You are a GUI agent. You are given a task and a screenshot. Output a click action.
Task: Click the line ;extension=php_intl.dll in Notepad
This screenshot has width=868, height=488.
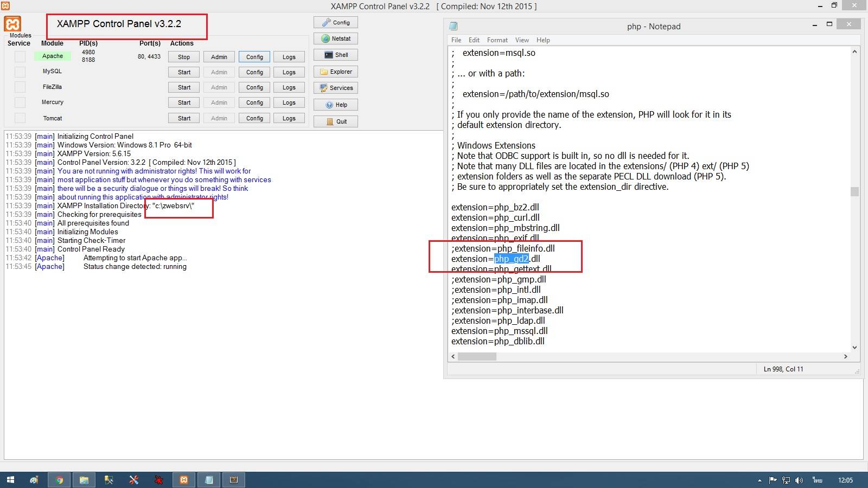496,290
